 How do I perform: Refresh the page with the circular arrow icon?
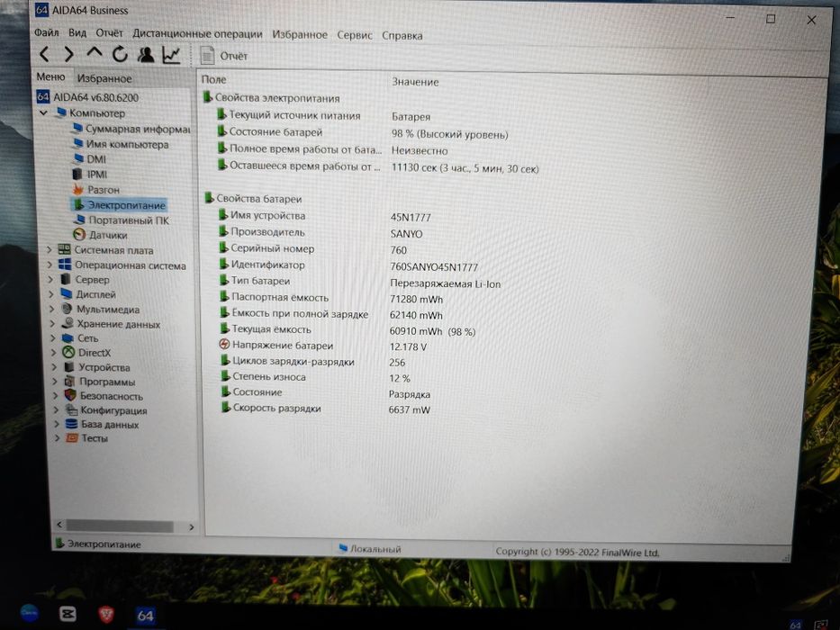click(120, 54)
